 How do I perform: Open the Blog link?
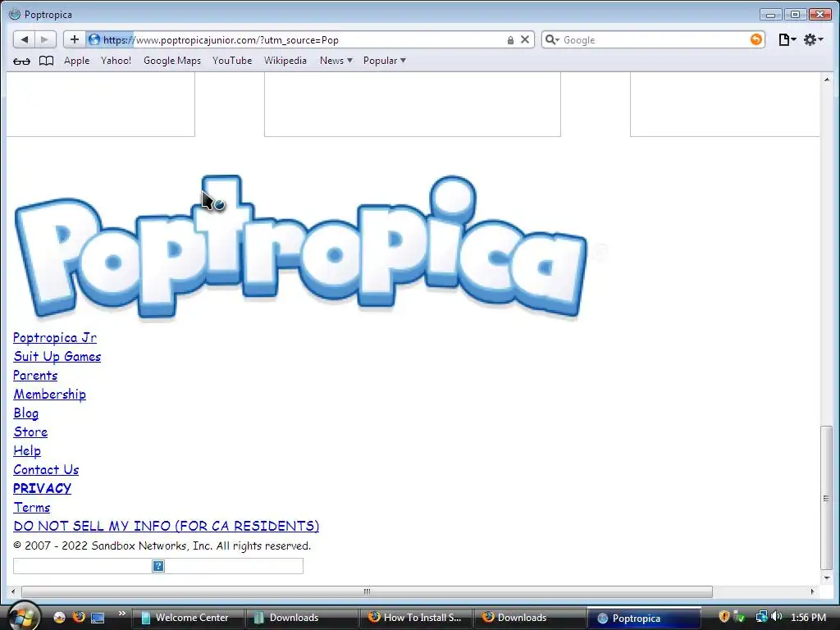[x=25, y=413]
